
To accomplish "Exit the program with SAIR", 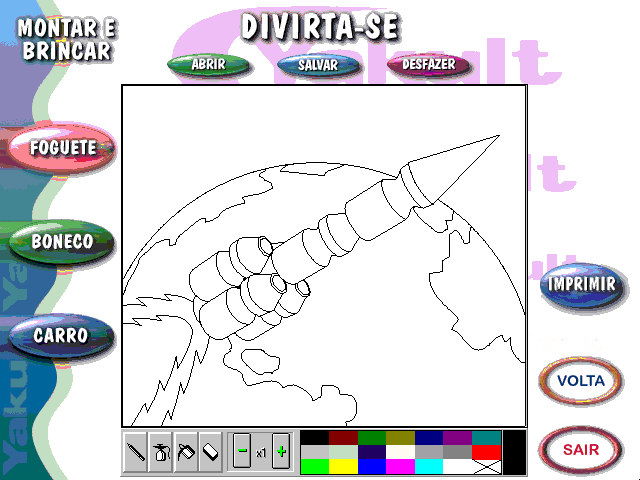I will pyautogui.click(x=581, y=450).
